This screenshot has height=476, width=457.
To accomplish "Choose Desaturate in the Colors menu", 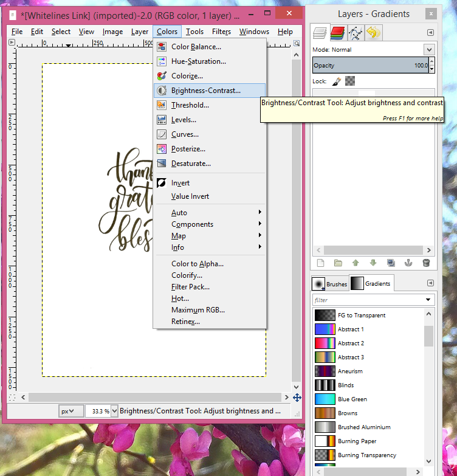I will pyautogui.click(x=191, y=164).
